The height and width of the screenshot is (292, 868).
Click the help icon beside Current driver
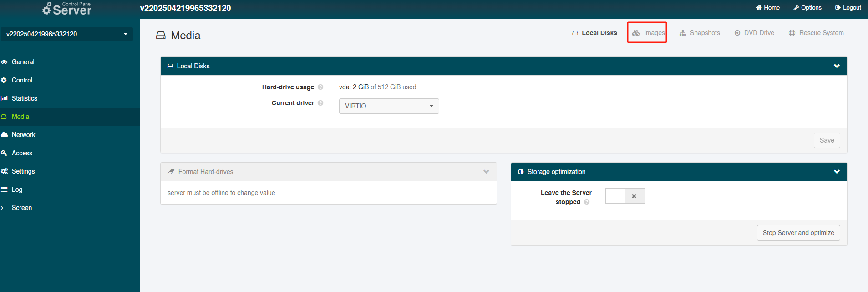[320, 103]
